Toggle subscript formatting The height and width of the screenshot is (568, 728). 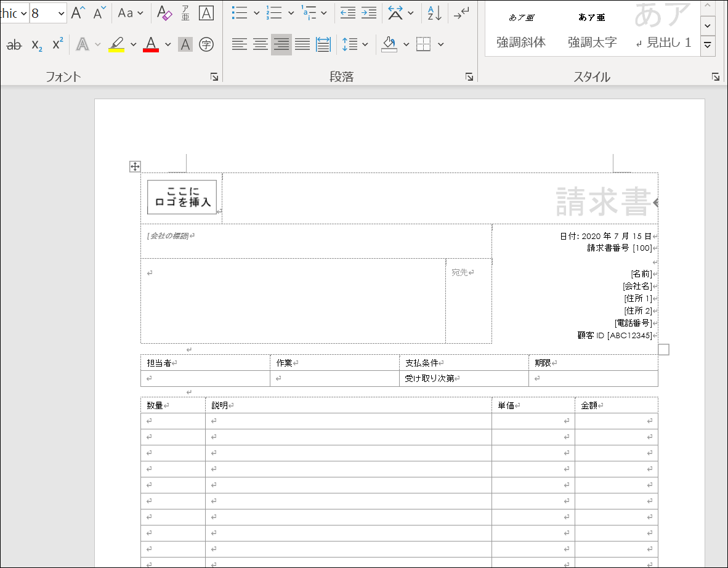coord(36,44)
